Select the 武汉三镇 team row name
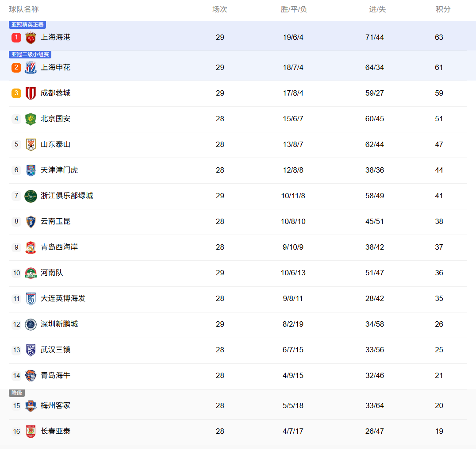 click(55, 350)
